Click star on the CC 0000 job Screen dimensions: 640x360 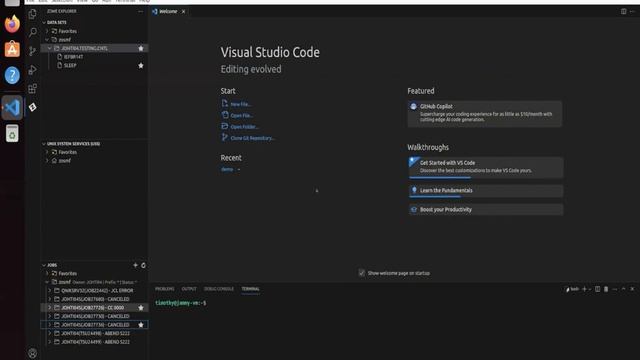point(141,308)
